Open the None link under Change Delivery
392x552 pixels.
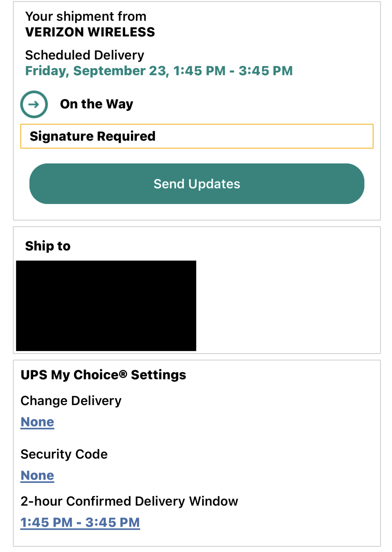tap(37, 422)
